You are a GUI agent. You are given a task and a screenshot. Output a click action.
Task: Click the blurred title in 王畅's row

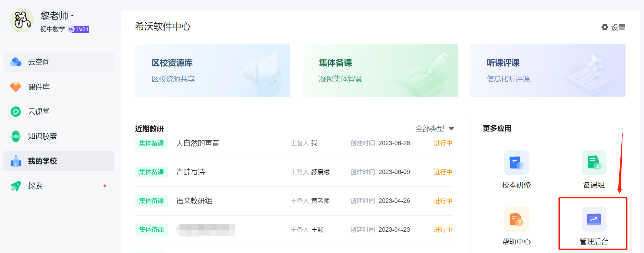[206, 230]
